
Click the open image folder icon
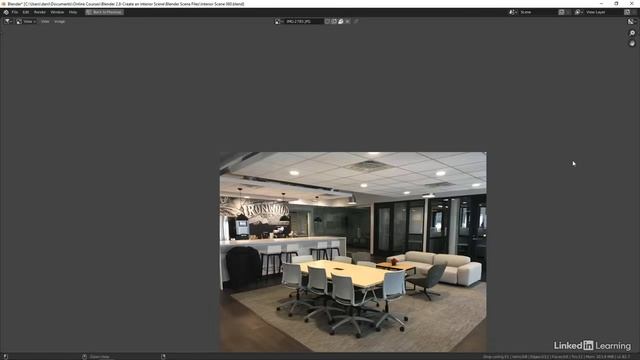(341, 21)
